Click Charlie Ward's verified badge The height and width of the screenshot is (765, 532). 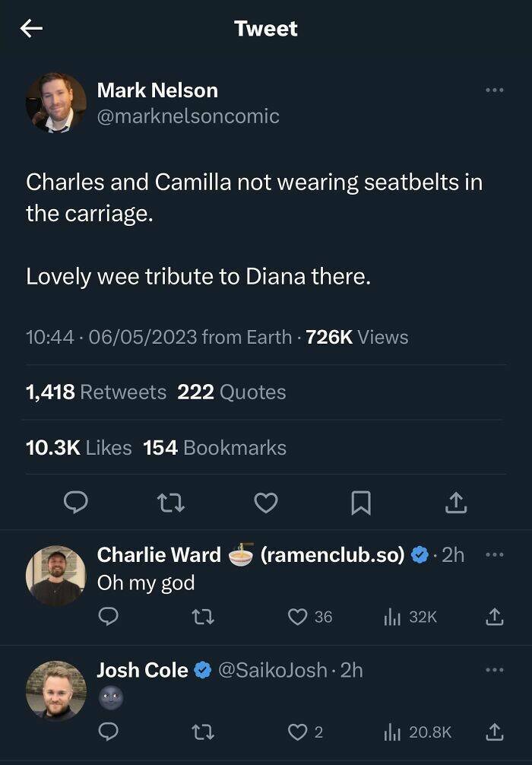(x=417, y=556)
